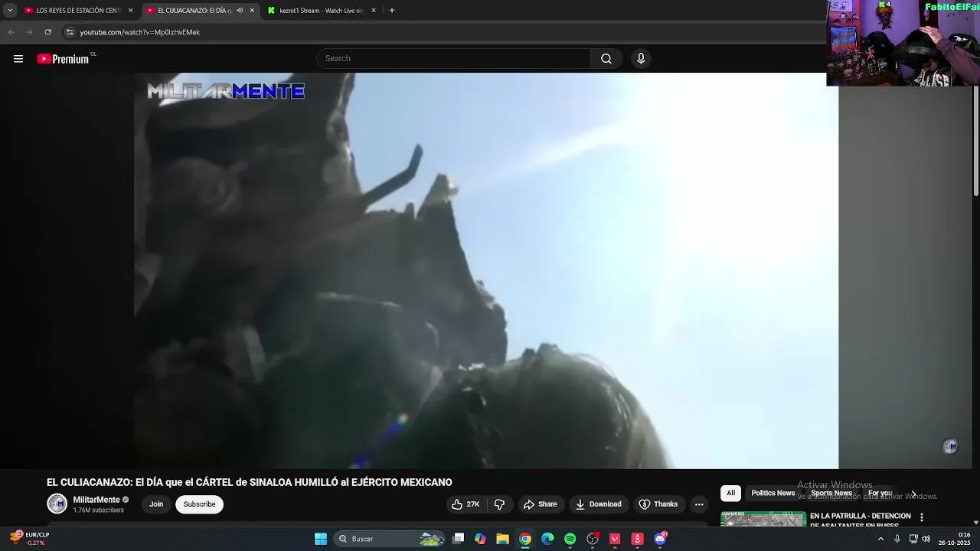Join the MilitarMente channel membership
980x551 pixels.
click(x=156, y=504)
